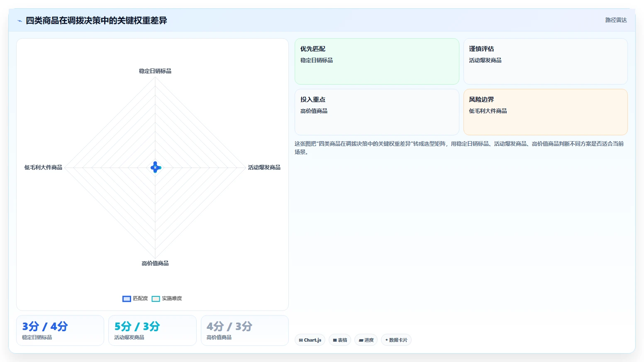Viewport: 644px width, 362px height.
Task: Toggle the 匹配度 legend swatch
Action: click(127, 299)
